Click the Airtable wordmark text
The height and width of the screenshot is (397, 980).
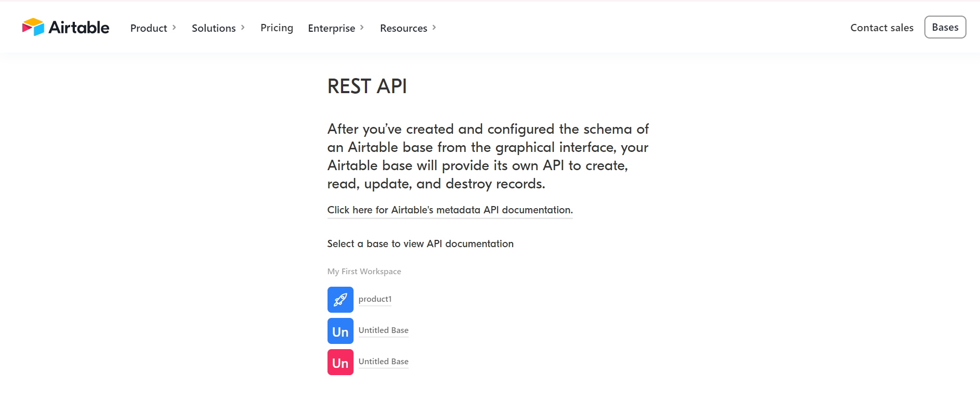coord(79,28)
